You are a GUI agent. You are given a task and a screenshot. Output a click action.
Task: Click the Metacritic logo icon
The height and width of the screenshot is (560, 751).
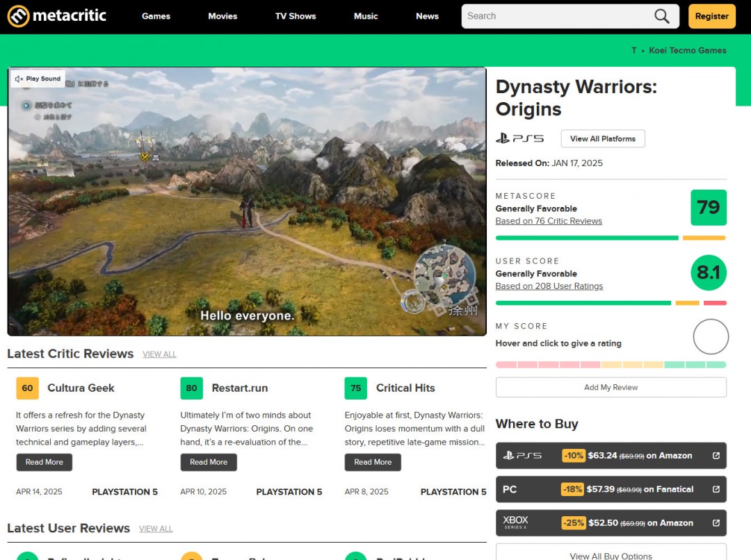click(18, 16)
